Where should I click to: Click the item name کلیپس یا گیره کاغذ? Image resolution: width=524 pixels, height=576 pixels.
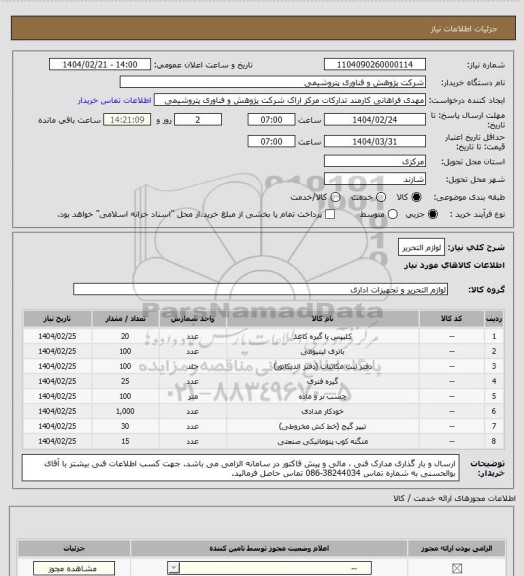click(322, 336)
